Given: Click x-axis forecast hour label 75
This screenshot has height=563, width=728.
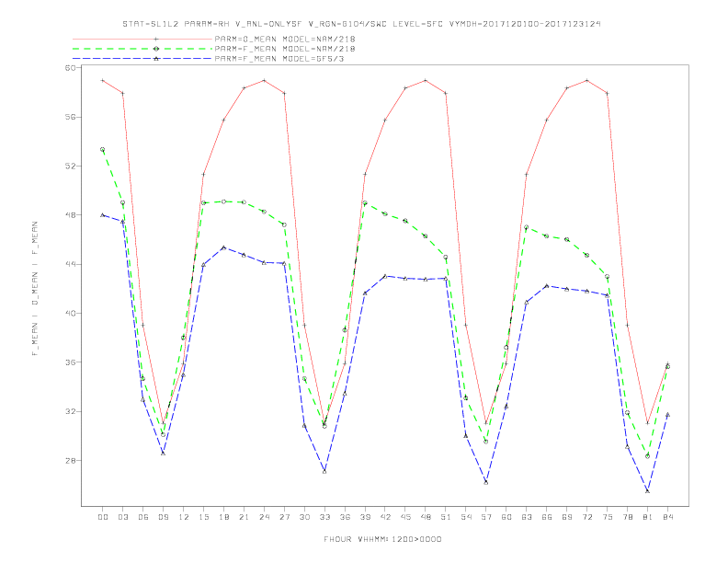Looking at the screenshot, I should click(x=608, y=517).
